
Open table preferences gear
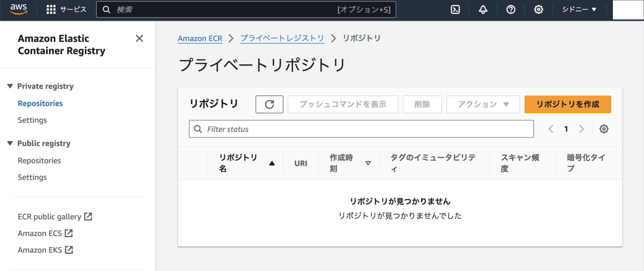604,129
